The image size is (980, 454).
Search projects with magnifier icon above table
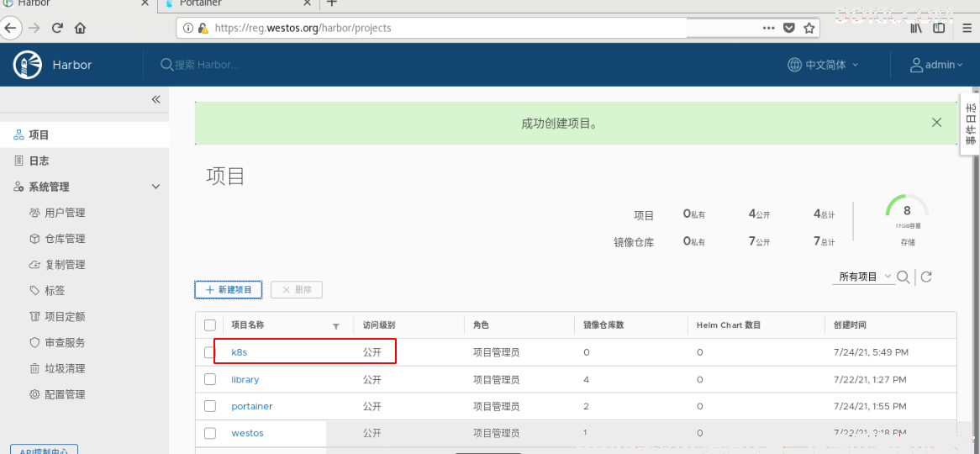point(904,277)
